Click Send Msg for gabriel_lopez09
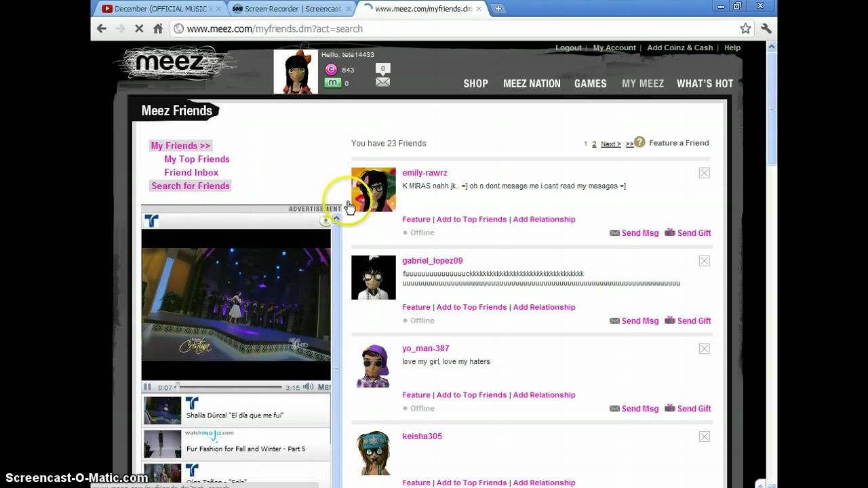This screenshot has height=488, width=868. click(x=634, y=321)
